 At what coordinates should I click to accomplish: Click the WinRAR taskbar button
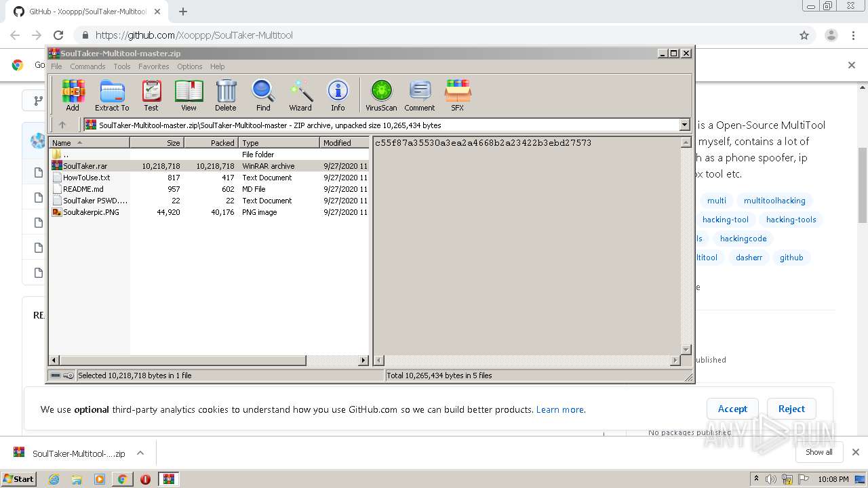[168, 479]
